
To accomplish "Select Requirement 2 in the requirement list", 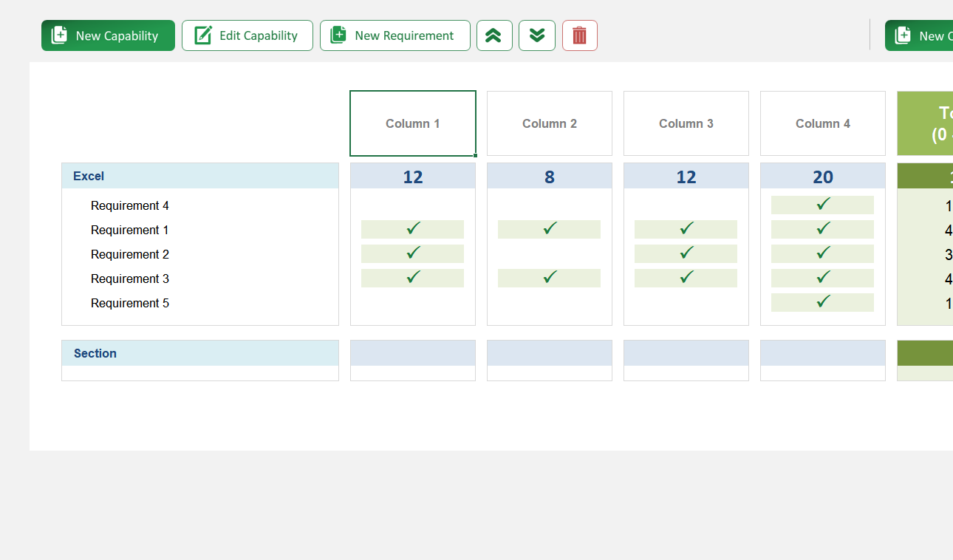I will (130, 253).
